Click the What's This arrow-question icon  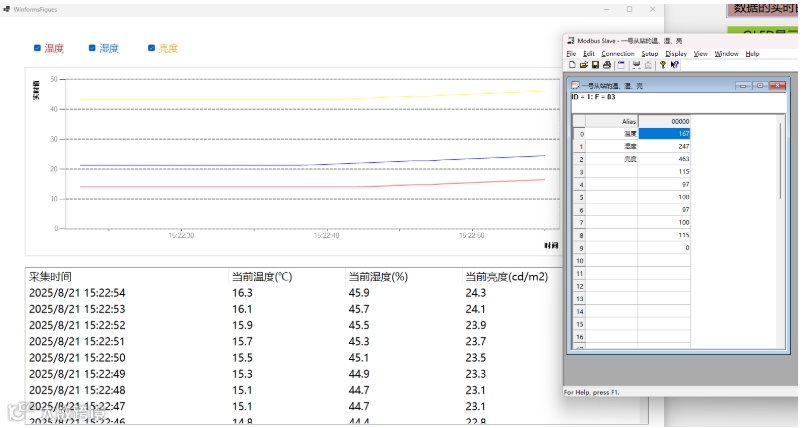click(674, 65)
